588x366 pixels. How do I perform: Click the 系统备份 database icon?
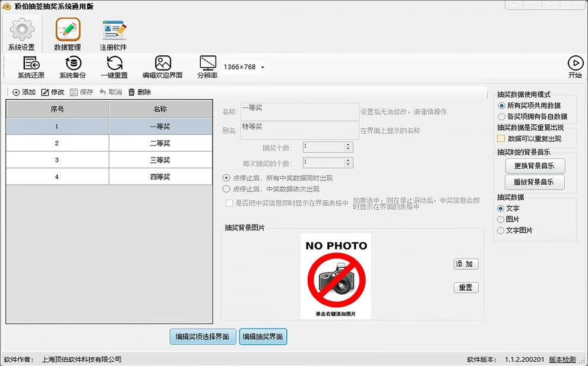[x=73, y=64]
